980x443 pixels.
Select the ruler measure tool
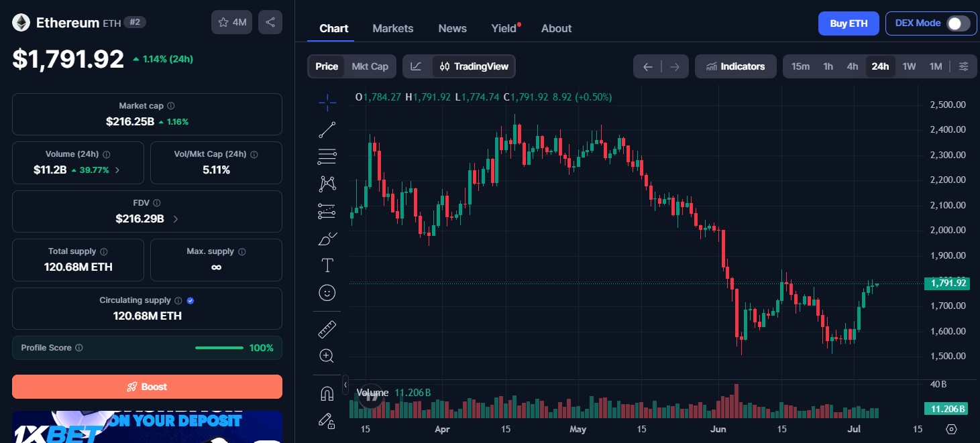pos(327,329)
